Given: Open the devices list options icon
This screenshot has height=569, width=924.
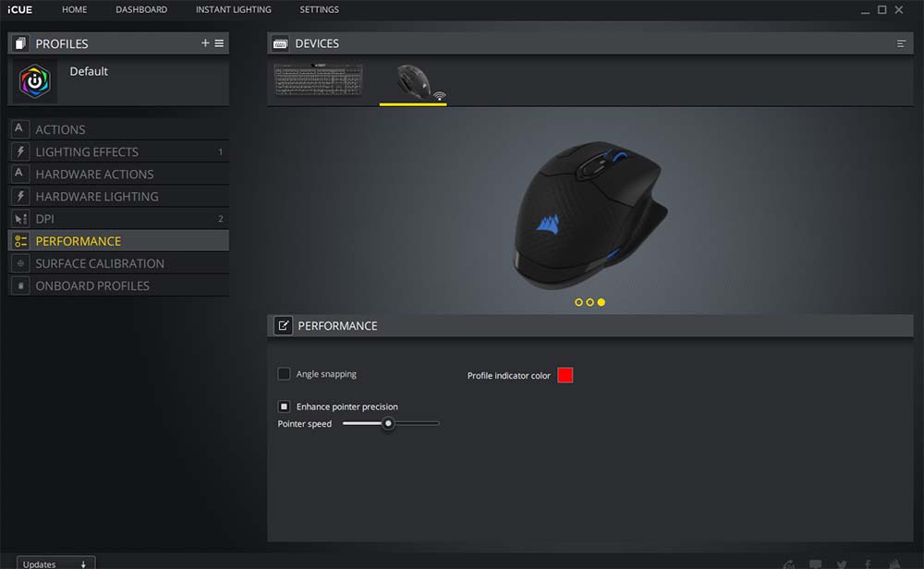Looking at the screenshot, I should [901, 43].
